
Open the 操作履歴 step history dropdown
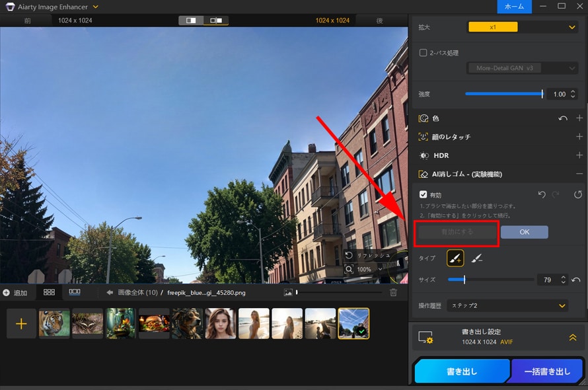click(507, 305)
